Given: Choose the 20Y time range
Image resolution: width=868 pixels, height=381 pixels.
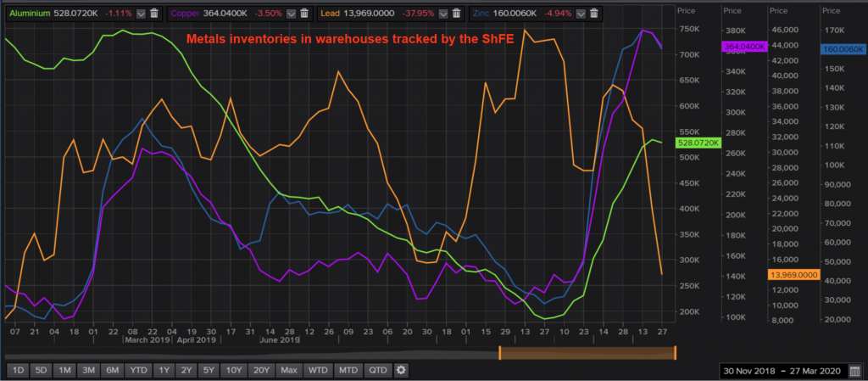Looking at the screenshot, I should [x=260, y=370].
